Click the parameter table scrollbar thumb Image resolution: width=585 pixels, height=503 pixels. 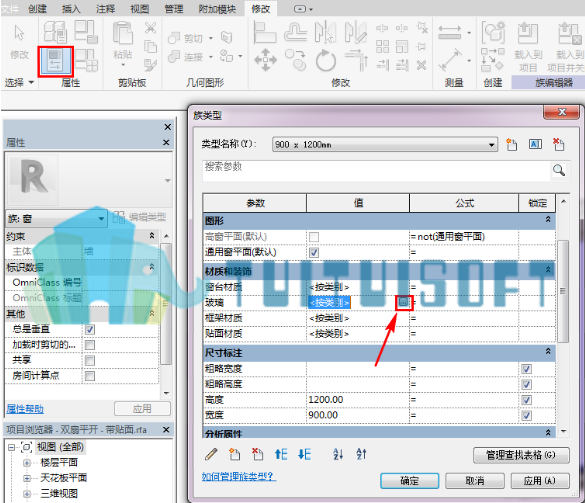pos(563,291)
